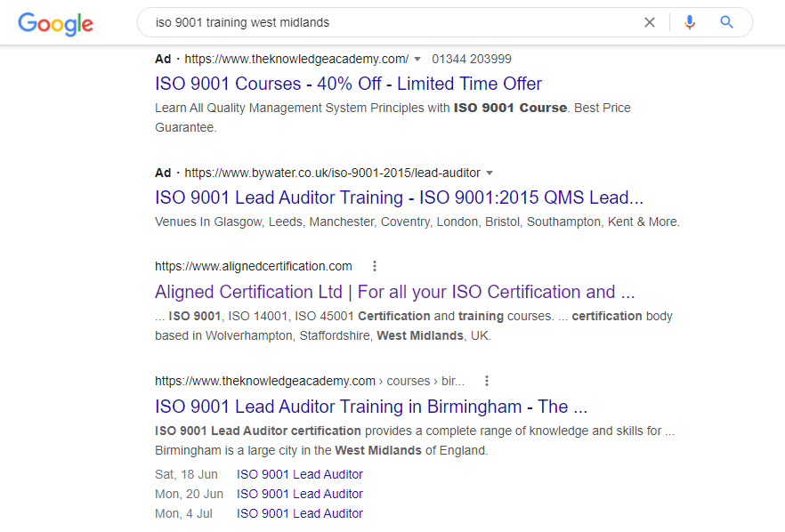785x532 pixels.
Task: Expand dropdown arrow beside theknowledgeacademy.com ad URL
Action: (418, 60)
